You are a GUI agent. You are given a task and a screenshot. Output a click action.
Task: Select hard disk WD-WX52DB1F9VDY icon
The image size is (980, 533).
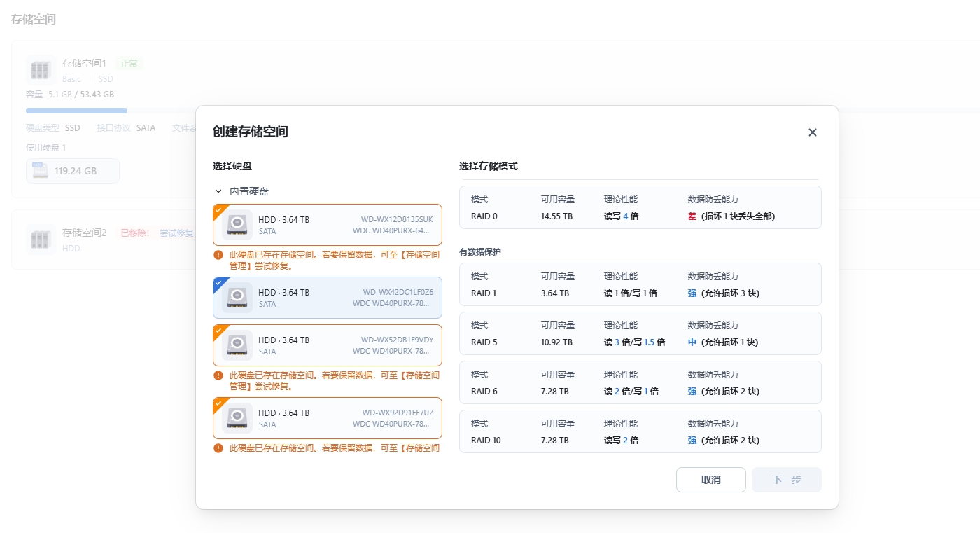(237, 345)
